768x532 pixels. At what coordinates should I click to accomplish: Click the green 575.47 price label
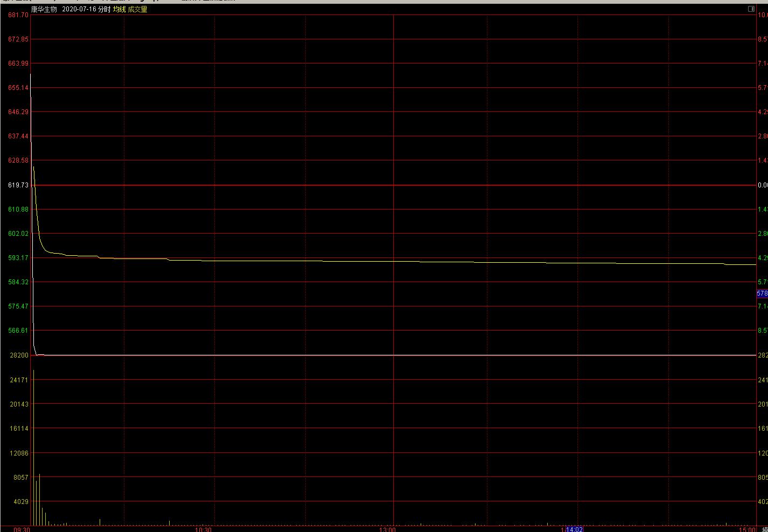pos(18,306)
